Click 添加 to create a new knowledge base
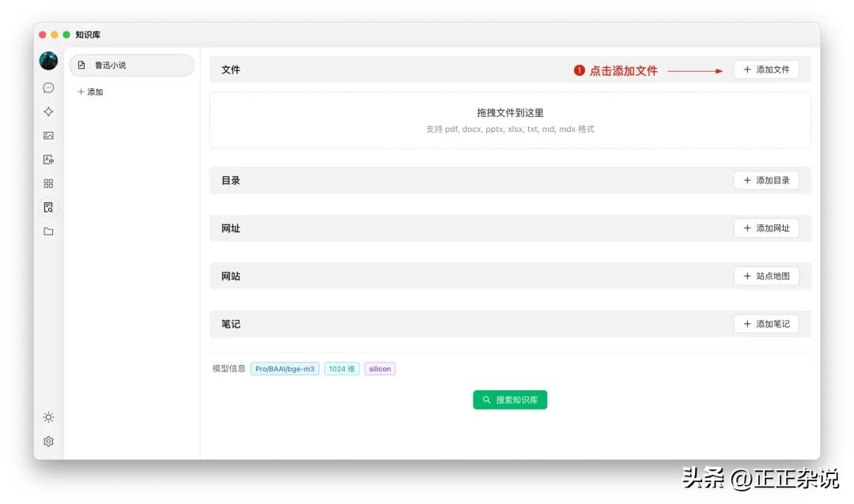854x504 pixels. tap(90, 92)
